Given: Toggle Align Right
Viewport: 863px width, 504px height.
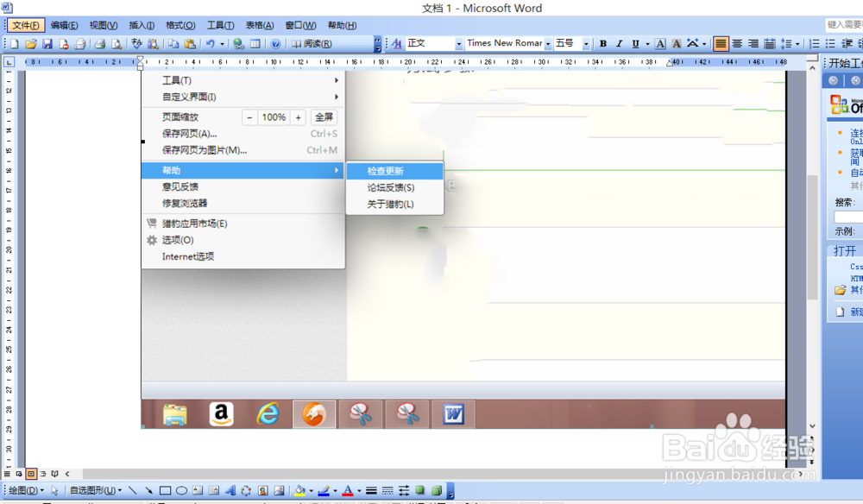Looking at the screenshot, I should click(x=753, y=43).
